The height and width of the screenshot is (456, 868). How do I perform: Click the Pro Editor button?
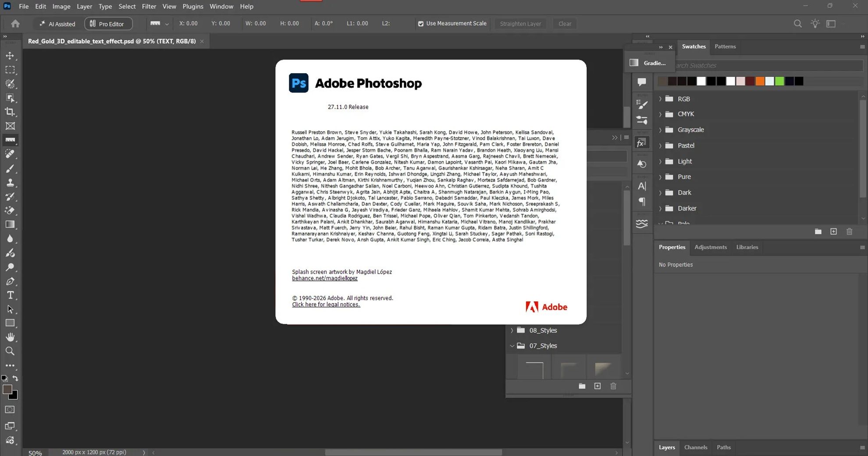pyautogui.click(x=108, y=24)
